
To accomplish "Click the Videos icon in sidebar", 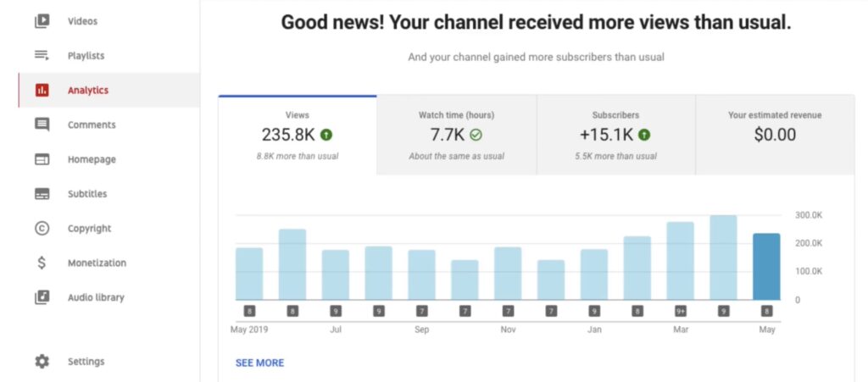I will 42,21.
